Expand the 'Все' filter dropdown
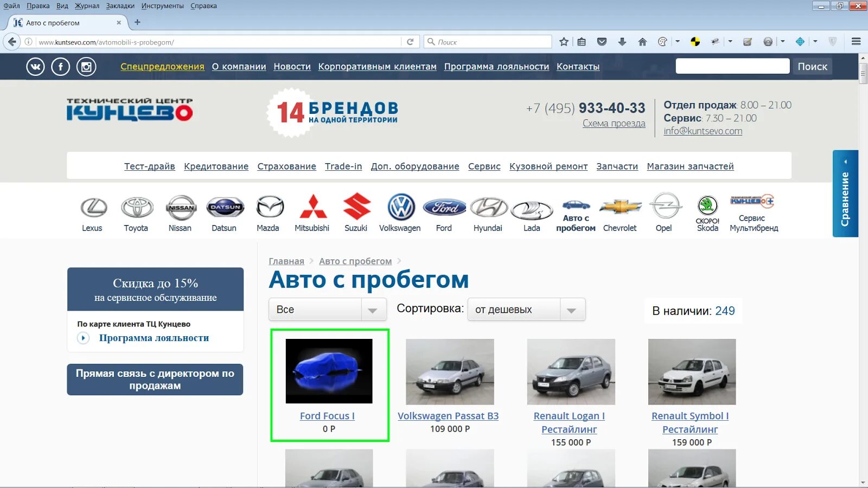This screenshot has height=488, width=868. pos(328,310)
